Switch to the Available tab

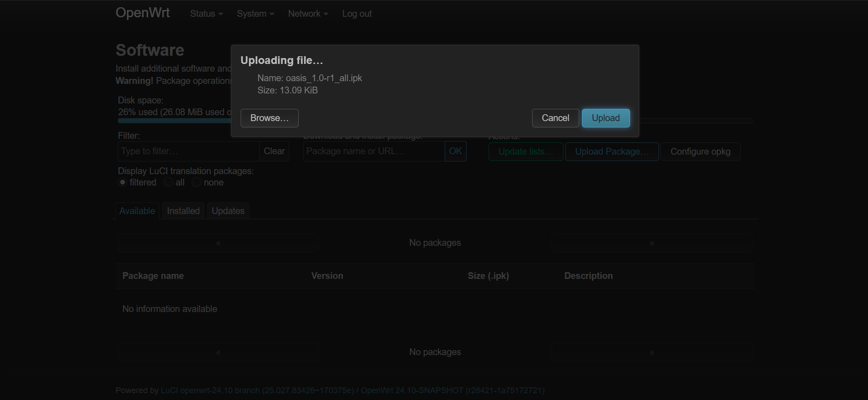click(x=137, y=211)
